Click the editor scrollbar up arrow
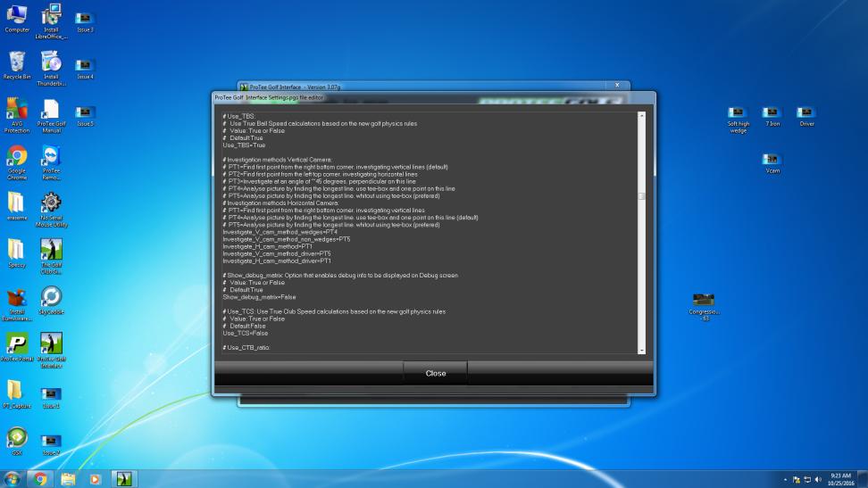868x488 pixels. (x=641, y=115)
